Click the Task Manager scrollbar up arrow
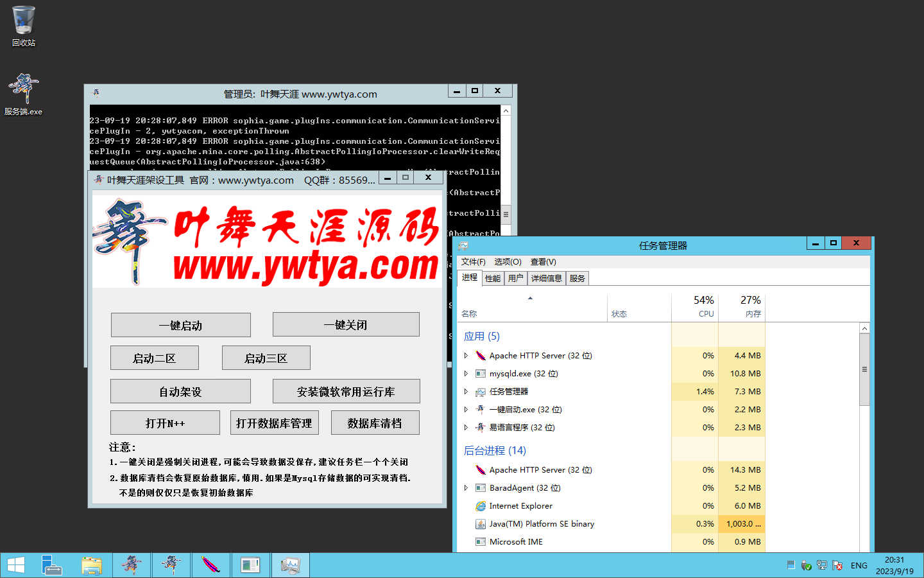The image size is (924, 578). (864, 328)
